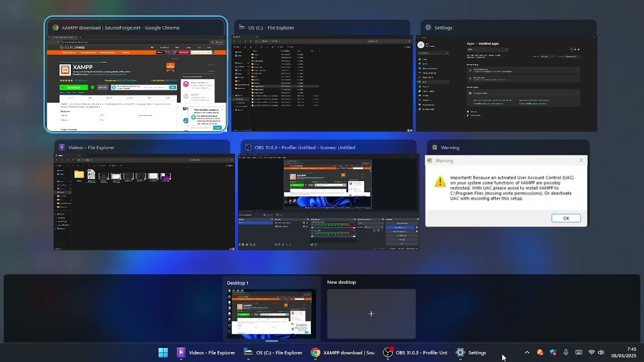Click the microphone tray icon
This screenshot has width=644, height=362.
point(566,352)
